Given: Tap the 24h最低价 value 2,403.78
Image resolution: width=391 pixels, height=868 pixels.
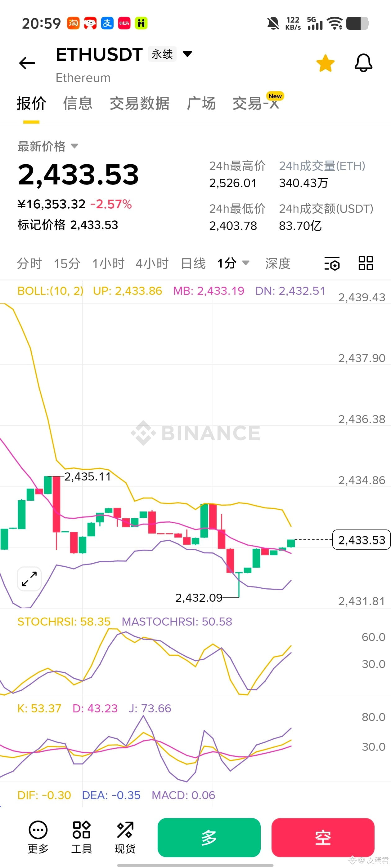Looking at the screenshot, I should [x=233, y=226].
